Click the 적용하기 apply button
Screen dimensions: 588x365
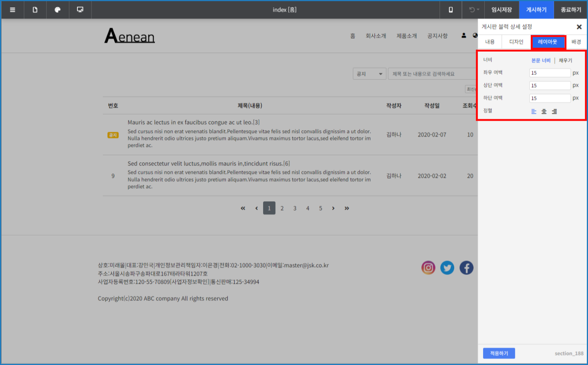(499, 353)
